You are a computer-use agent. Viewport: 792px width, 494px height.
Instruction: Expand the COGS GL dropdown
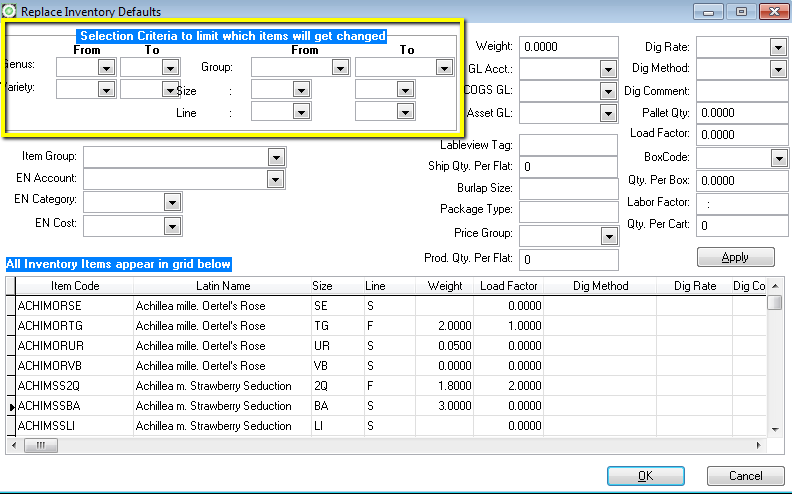pyautogui.click(x=607, y=91)
